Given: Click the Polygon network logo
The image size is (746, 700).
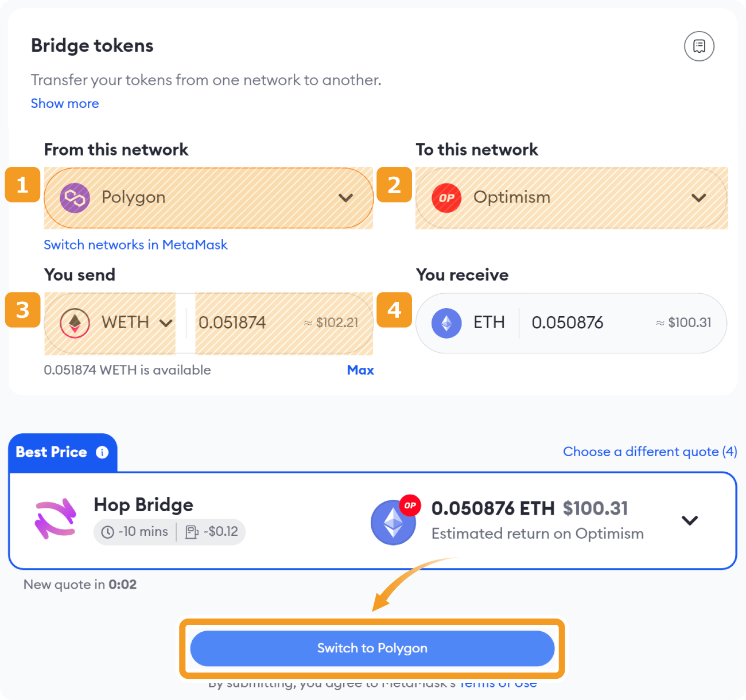Looking at the screenshot, I should (75, 198).
